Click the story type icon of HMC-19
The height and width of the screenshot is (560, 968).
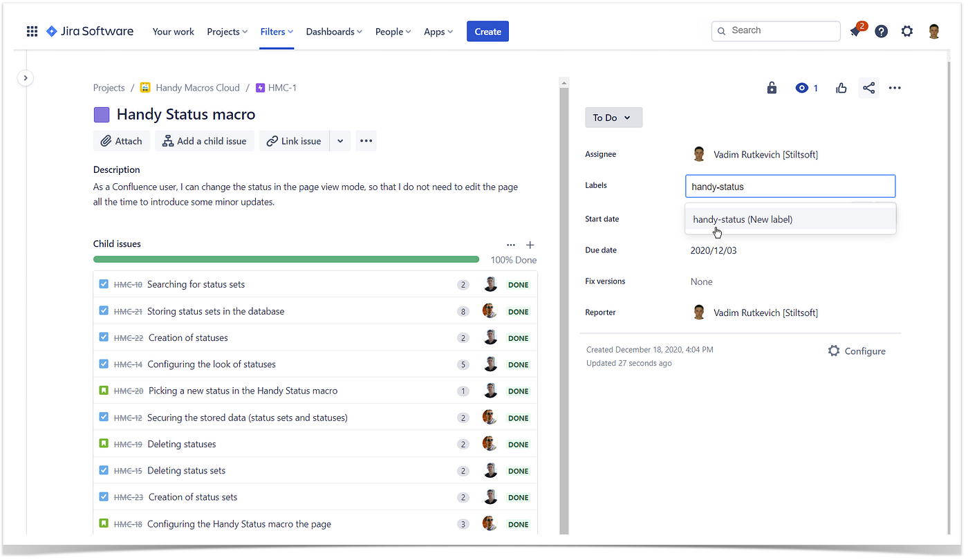coord(104,444)
